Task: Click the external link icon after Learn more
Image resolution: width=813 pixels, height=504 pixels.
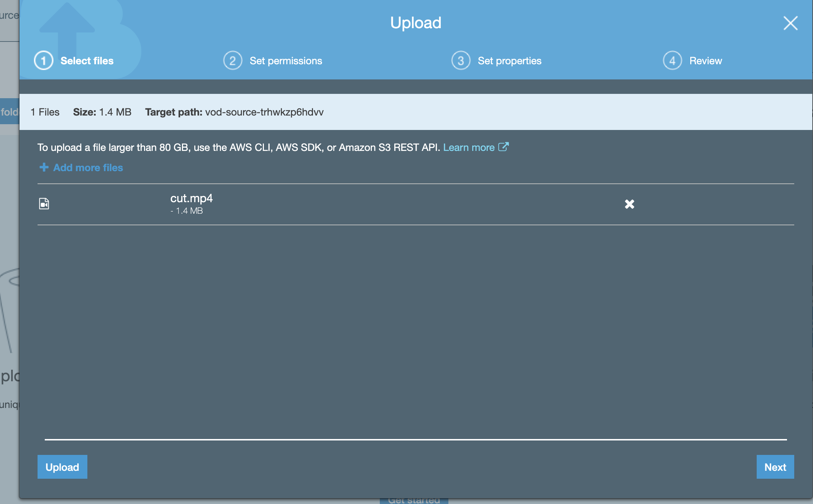Action: click(x=503, y=147)
